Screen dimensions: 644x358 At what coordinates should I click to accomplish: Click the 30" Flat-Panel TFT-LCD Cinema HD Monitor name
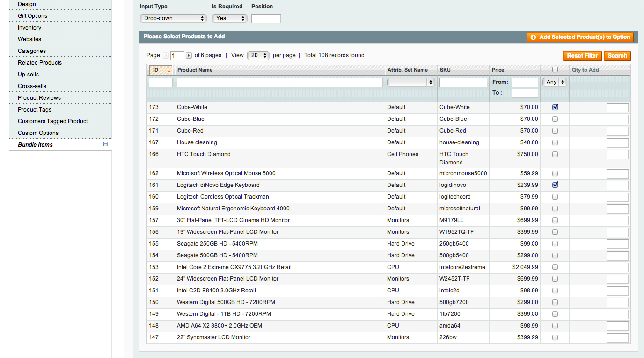point(233,220)
